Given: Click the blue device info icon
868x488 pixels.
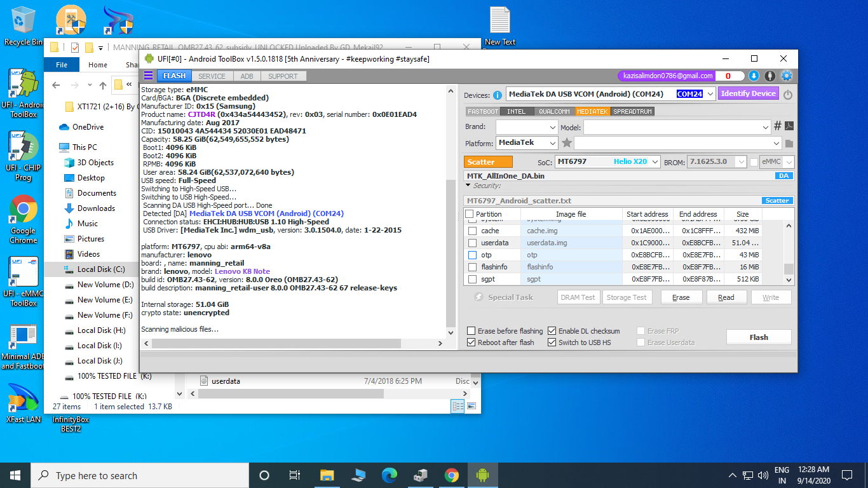Looking at the screenshot, I should tap(498, 95).
